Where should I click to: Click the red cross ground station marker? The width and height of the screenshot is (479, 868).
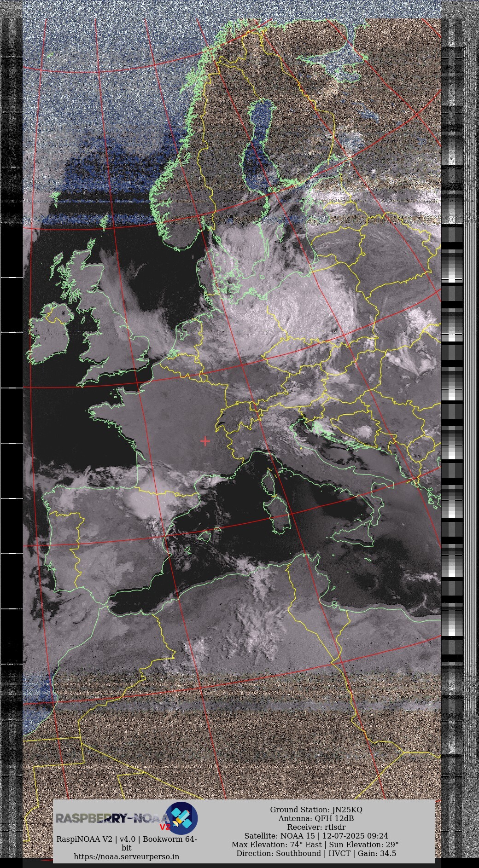[205, 441]
